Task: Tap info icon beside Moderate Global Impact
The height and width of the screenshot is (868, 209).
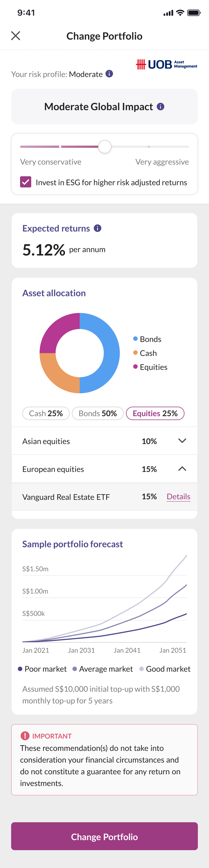Action: click(161, 107)
